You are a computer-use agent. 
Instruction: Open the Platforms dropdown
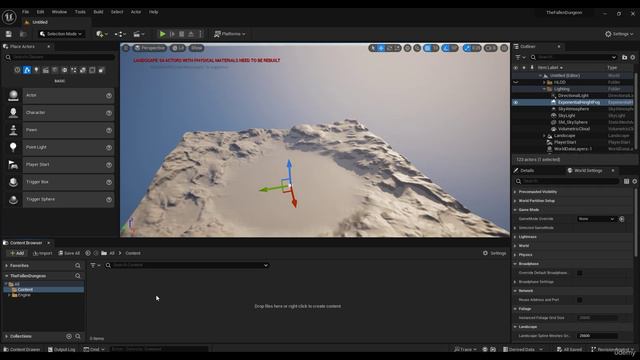230,34
